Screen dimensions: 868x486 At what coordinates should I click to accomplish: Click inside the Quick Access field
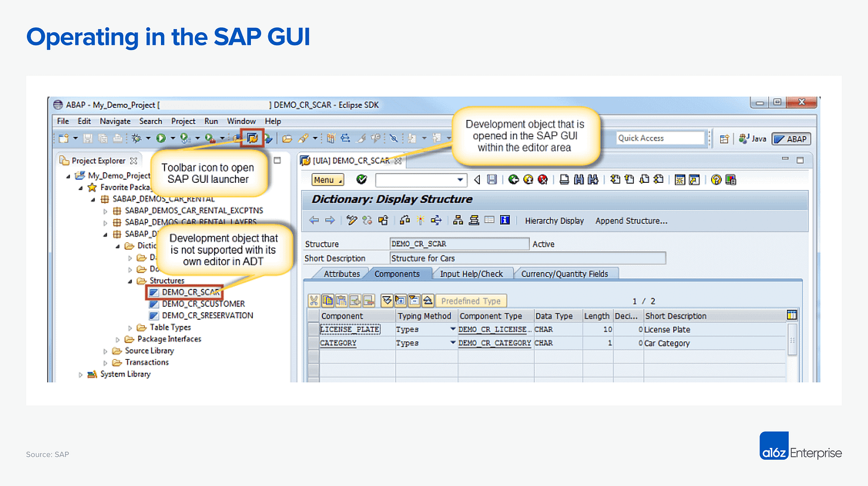(659, 138)
